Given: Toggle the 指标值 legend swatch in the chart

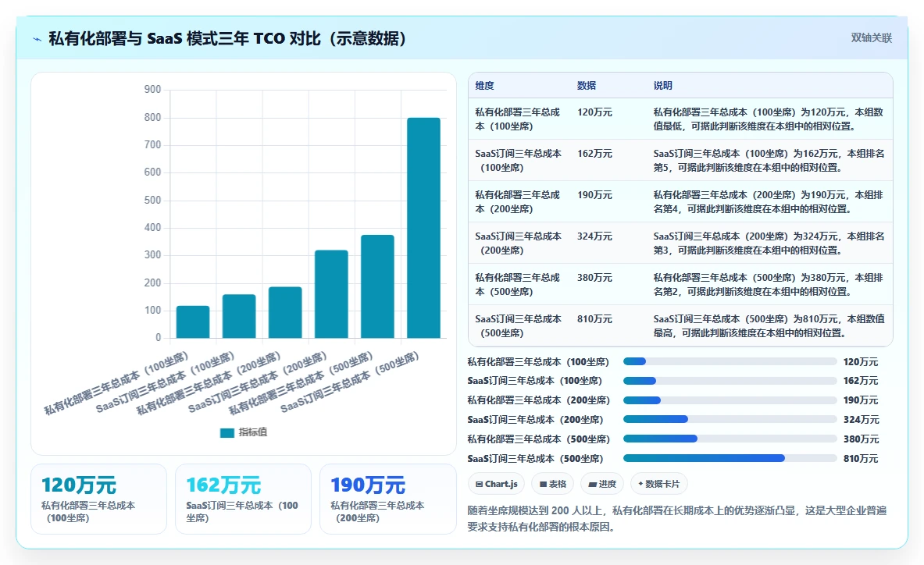Looking at the screenshot, I should pos(227,432).
